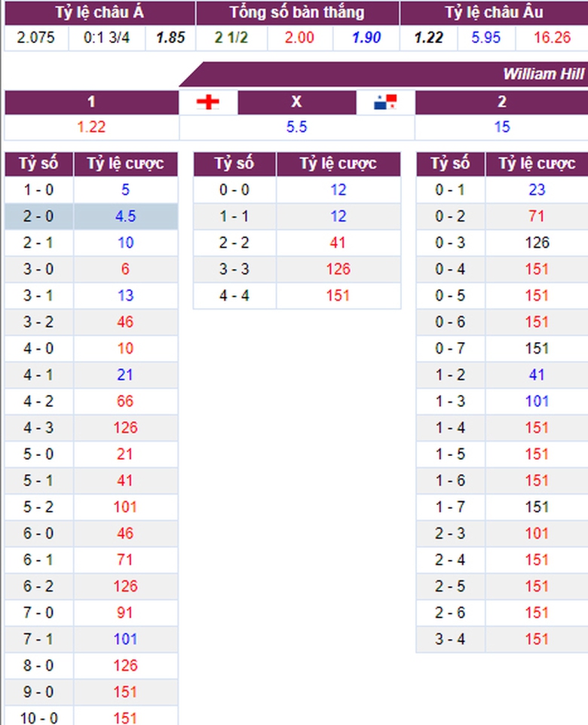Click the highlighted 4.5 odds for 2 - 0

click(125, 216)
